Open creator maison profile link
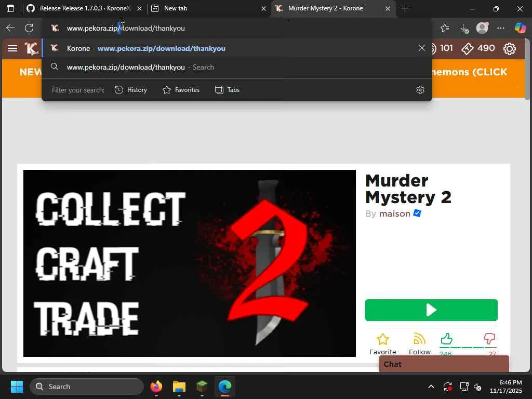This screenshot has height=399, width=532. tap(395, 214)
